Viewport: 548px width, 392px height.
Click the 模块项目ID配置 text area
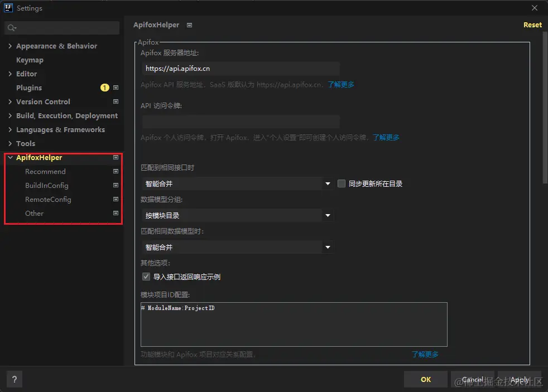[x=294, y=325]
